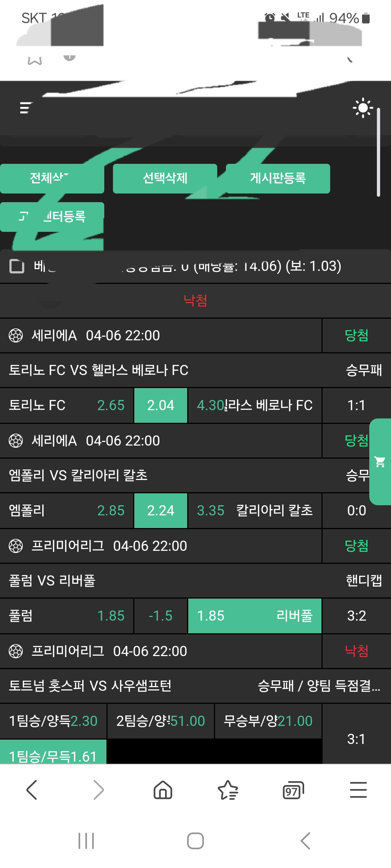Tap Android recent apps button

(86, 841)
